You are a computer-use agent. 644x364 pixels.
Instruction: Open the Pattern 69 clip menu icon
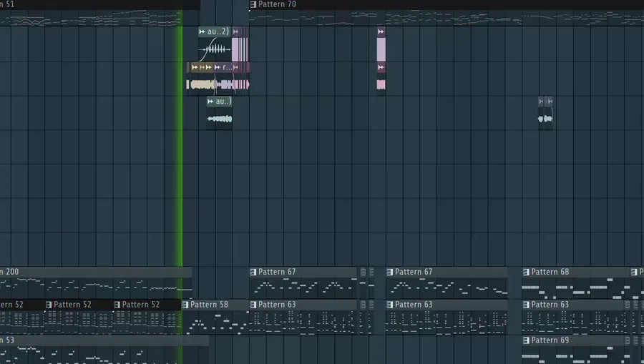526,340
